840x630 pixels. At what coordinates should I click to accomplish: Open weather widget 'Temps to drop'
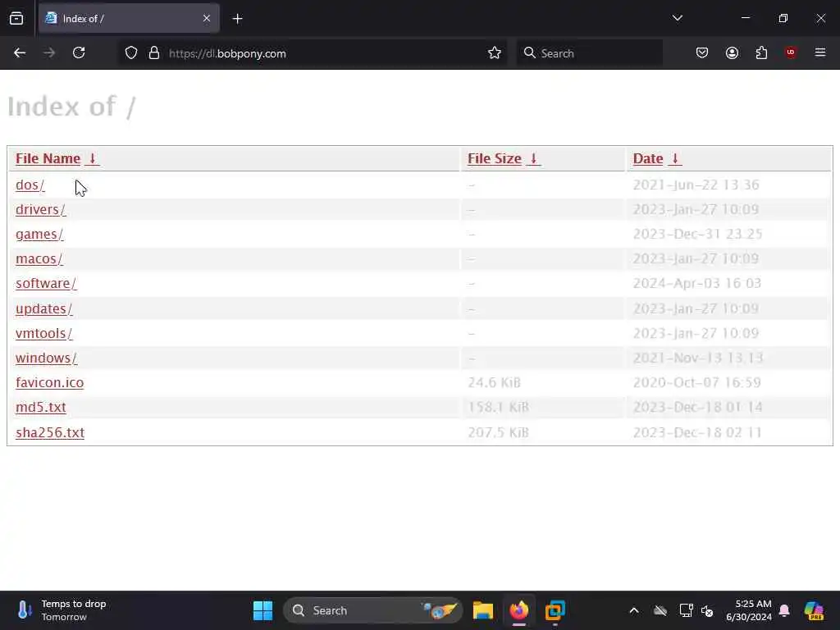[62, 610]
